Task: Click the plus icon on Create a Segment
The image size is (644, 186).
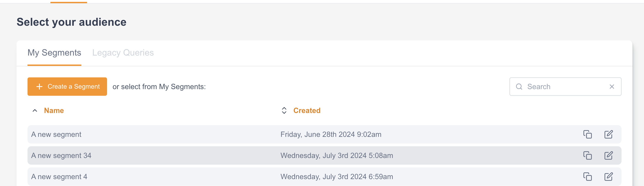Action: tap(39, 86)
